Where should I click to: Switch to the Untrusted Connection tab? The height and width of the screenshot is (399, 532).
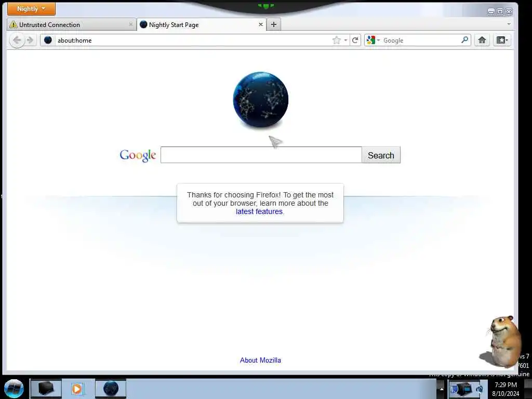71,24
